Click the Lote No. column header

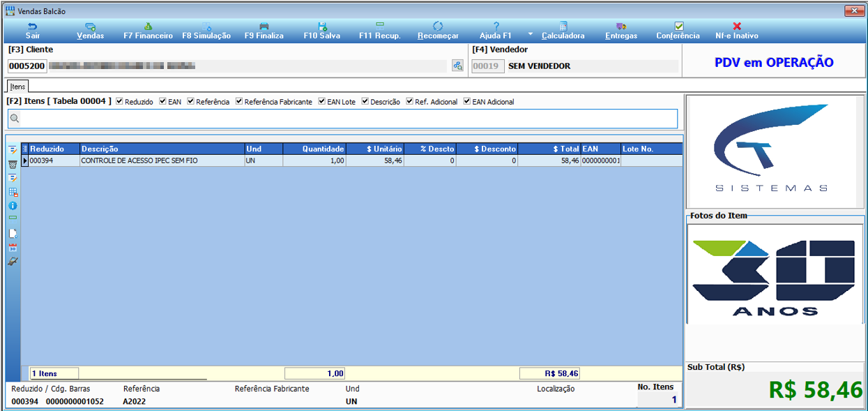coord(652,149)
